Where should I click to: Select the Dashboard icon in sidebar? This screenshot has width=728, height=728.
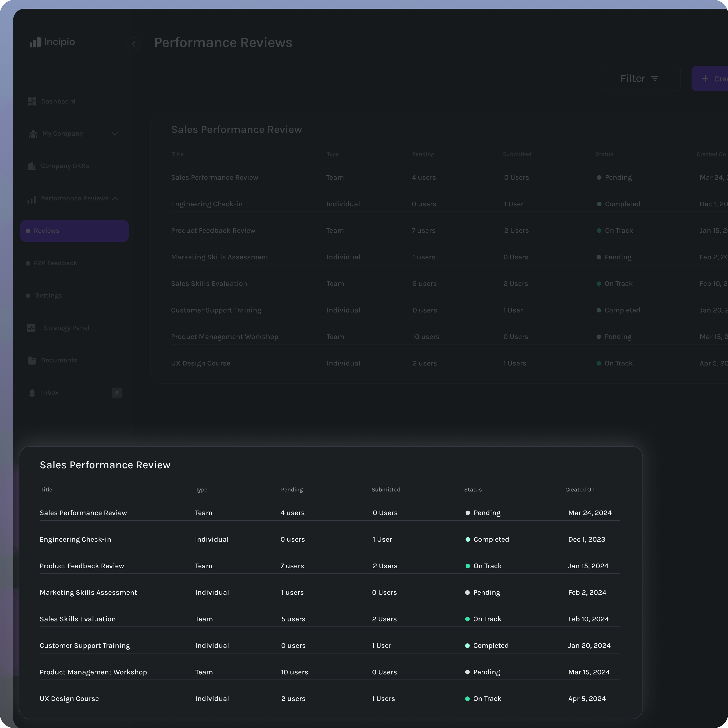32,101
